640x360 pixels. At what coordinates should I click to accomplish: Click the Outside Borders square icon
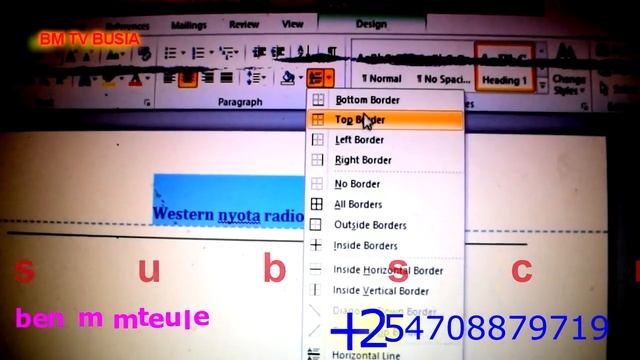316,224
